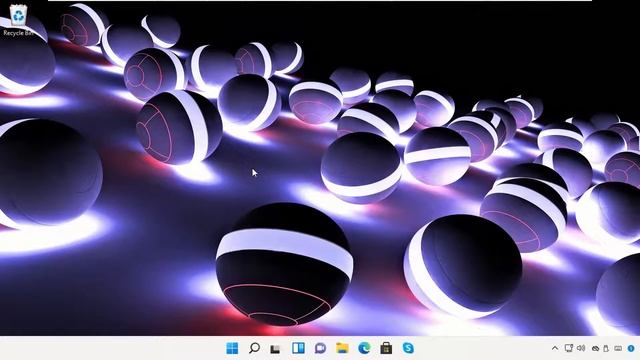The width and height of the screenshot is (640, 360).
Task: Open the touch keyboard tray icon
Action: (x=618, y=349)
